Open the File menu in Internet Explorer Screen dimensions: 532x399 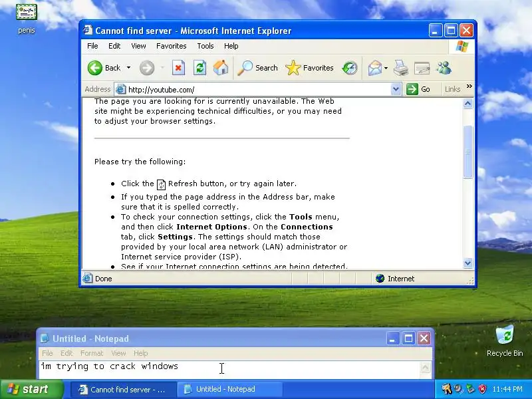(x=92, y=46)
